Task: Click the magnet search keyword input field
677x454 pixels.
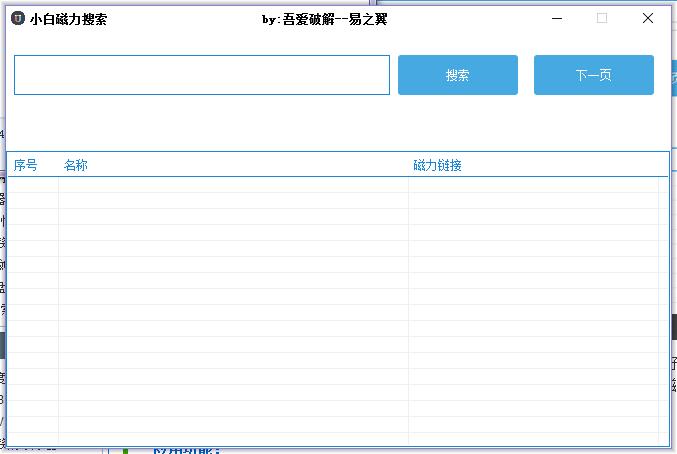Action: pyautogui.click(x=202, y=75)
